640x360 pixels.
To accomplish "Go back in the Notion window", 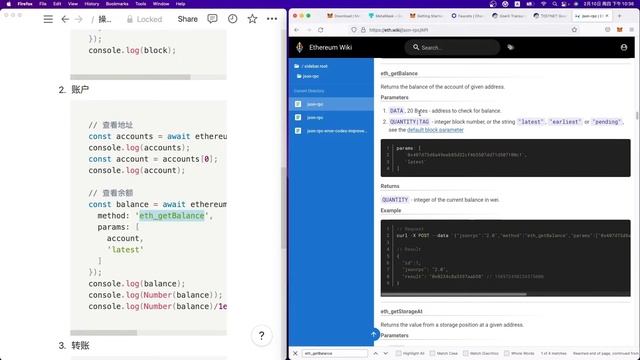I will click(65, 19).
